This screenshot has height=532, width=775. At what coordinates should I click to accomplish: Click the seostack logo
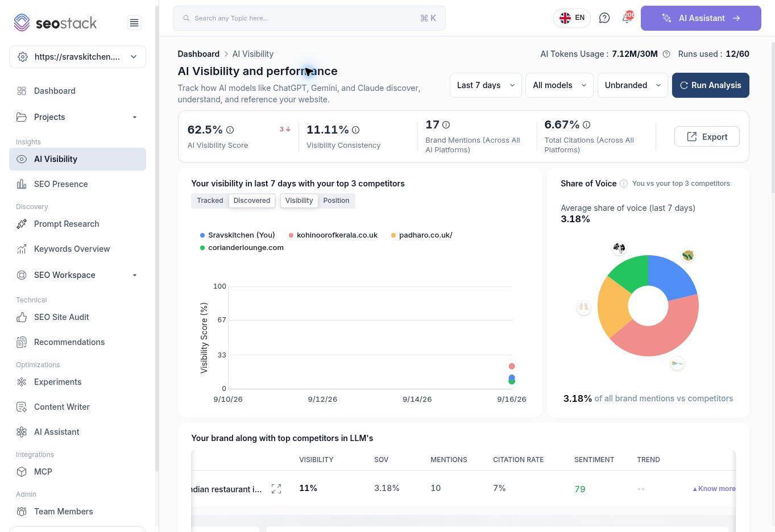(55, 23)
